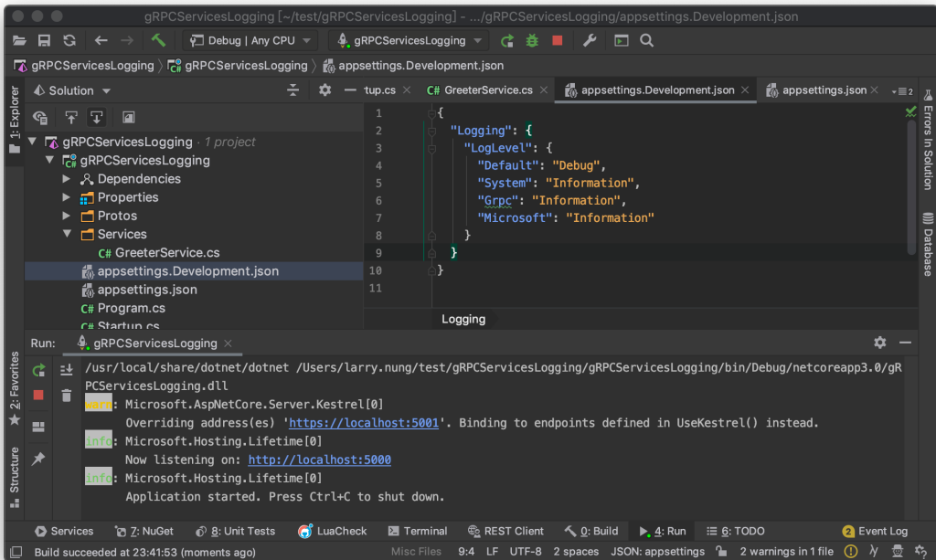936x560 pixels.
Task: Close the gRPCServicesLogging run tab
Action: tap(228, 343)
